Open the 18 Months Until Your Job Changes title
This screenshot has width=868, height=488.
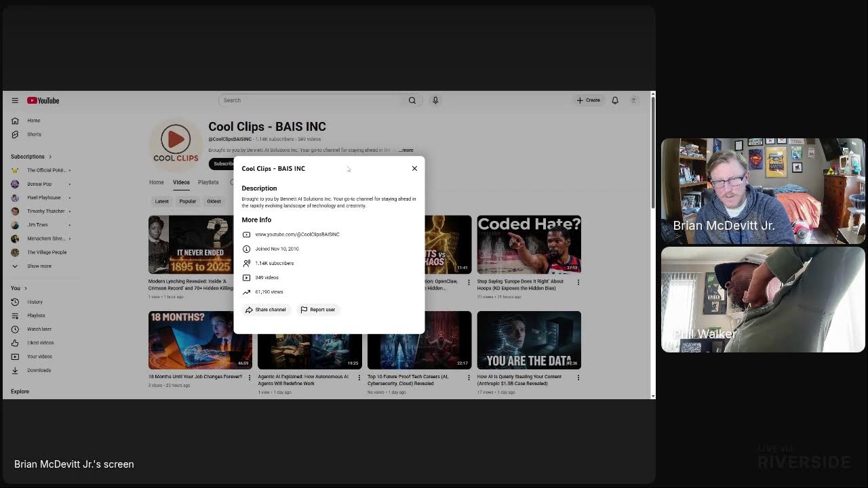click(195, 377)
